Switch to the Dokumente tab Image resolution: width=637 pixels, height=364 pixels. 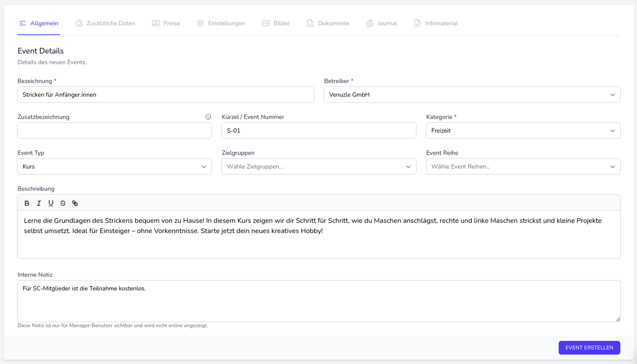(328, 23)
